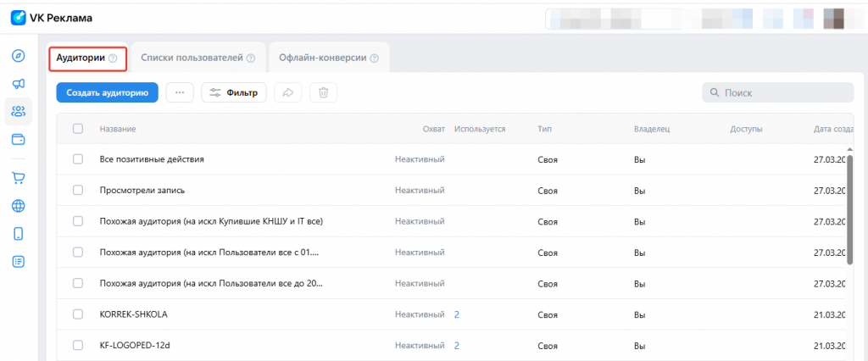
Task: Click the Создать аудиторию button
Action: point(108,92)
